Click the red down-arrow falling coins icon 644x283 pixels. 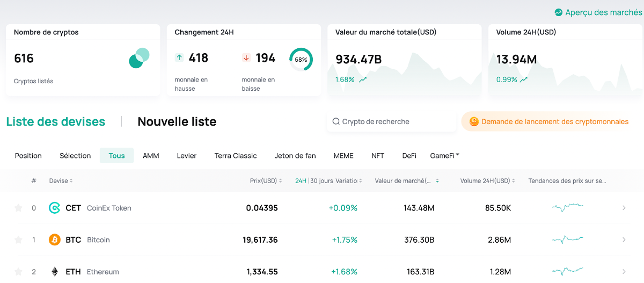point(246,57)
